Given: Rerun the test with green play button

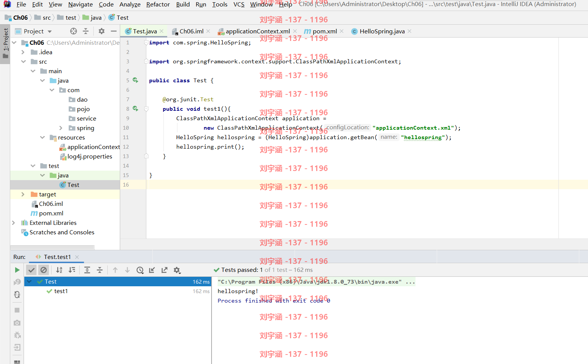Looking at the screenshot, I should coord(17,270).
